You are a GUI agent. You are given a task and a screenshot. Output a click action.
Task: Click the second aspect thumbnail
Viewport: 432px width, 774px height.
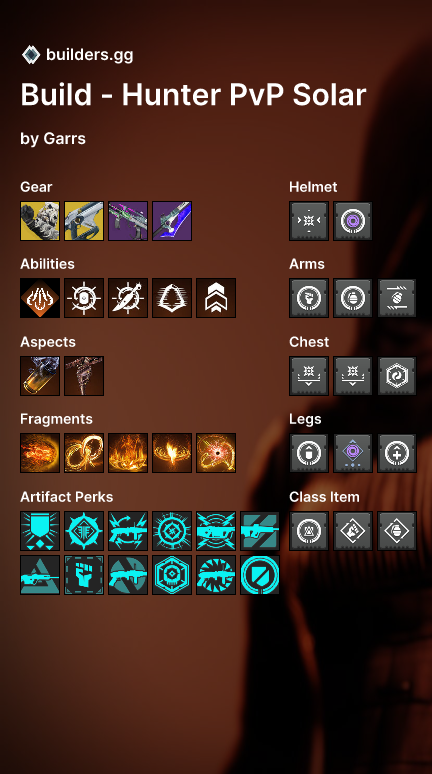click(x=84, y=376)
